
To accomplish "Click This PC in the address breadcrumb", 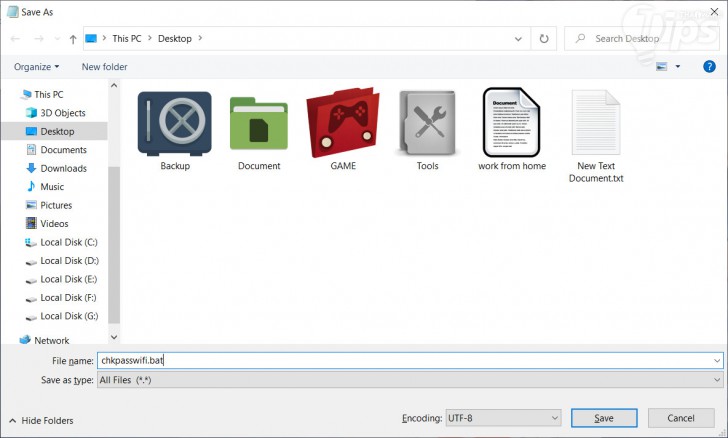I will 127,39.
